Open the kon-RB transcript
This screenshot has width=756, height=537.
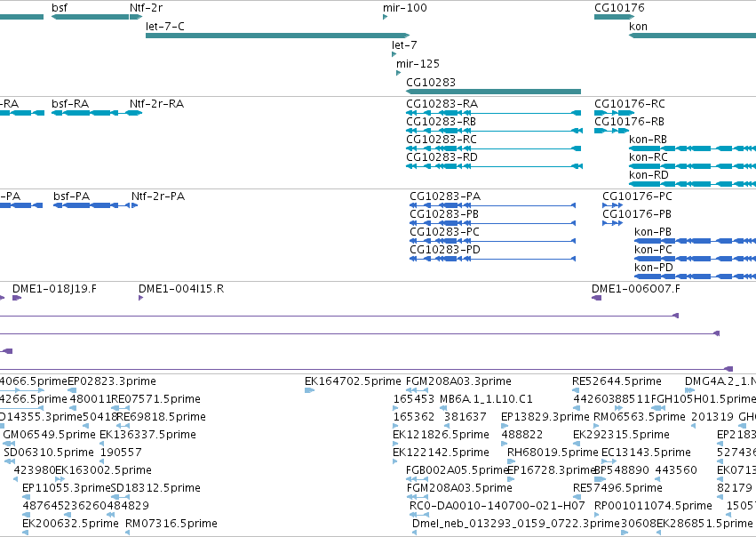pos(648,140)
